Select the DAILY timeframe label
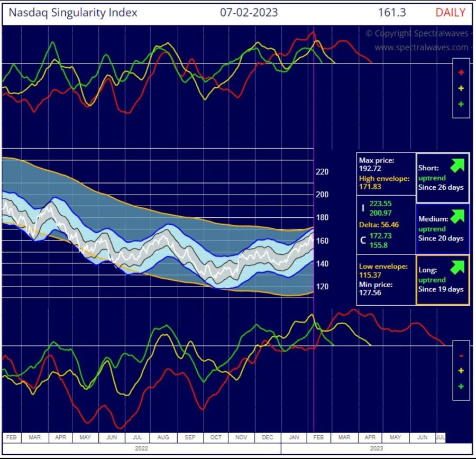Image resolution: width=476 pixels, height=459 pixels. pos(450,13)
